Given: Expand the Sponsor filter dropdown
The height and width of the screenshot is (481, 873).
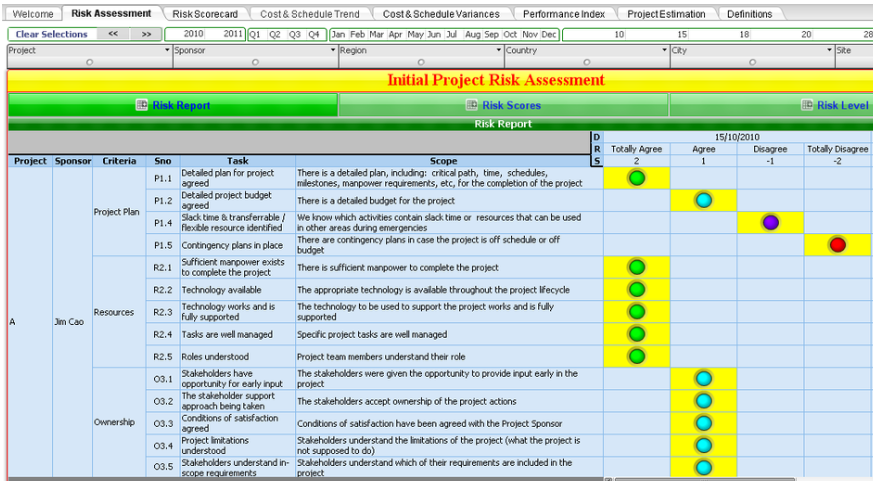Looking at the screenshot, I should [332, 50].
